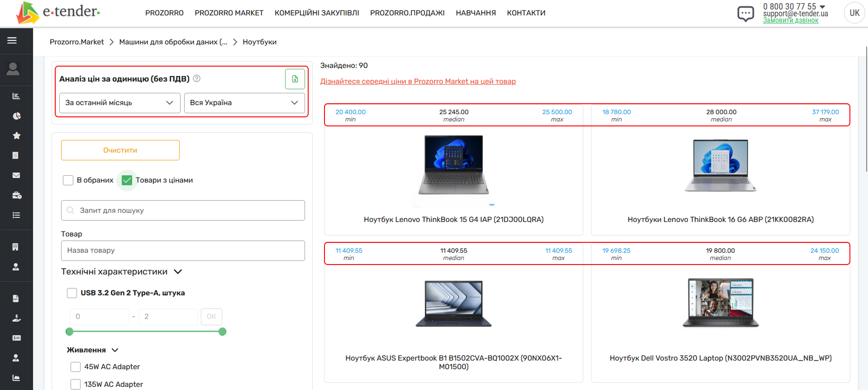Image resolution: width=868 pixels, height=390 pixels.
Task: Open the 'За останній місяць' period dropdown
Action: tap(119, 103)
